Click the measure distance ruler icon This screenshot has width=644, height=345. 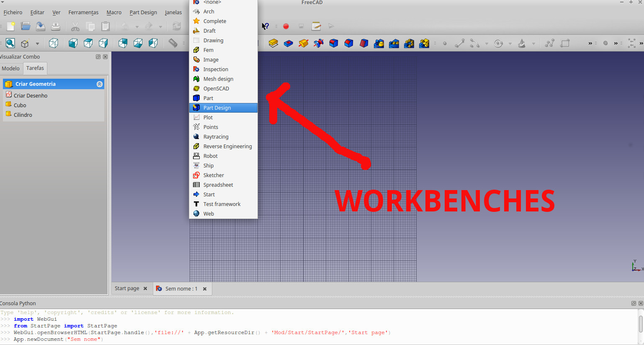click(x=173, y=43)
